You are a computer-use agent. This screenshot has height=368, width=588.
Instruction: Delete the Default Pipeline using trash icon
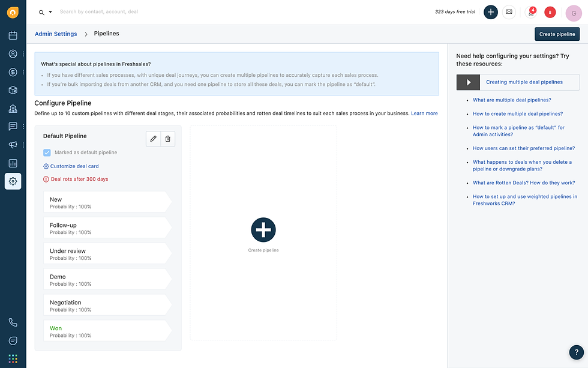click(x=168, y=139)
